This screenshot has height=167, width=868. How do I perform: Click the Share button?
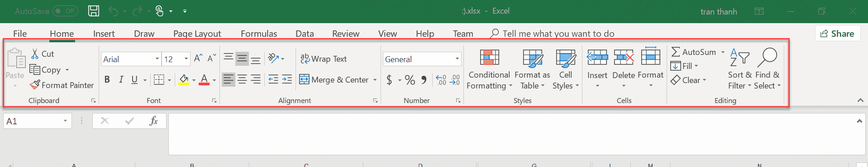[x=838, y=34]
